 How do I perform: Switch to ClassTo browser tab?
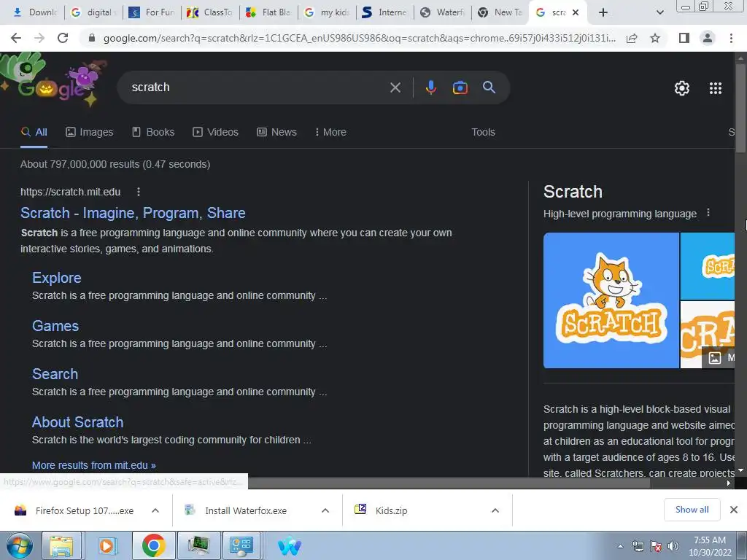click(209, 12)
